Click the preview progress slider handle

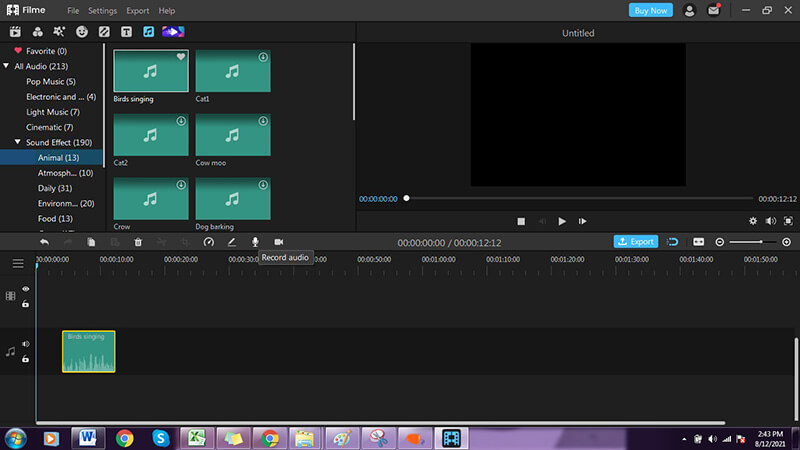pyautogui.click(x=407, y=198)
